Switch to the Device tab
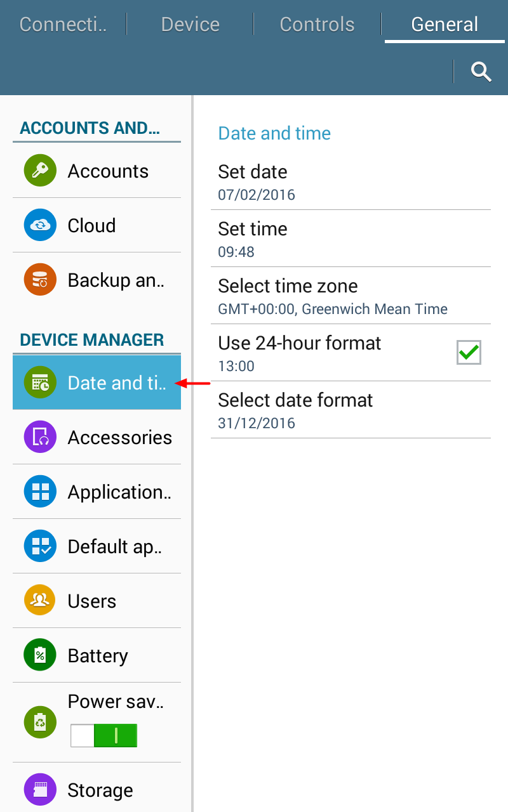The height and width of the screenshot is (812, 508). point(190,24)
